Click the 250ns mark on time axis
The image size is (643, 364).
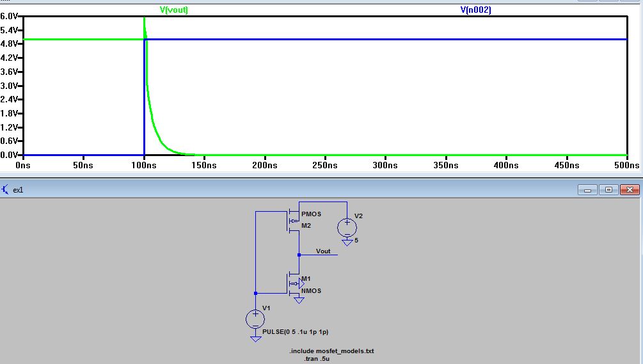(x=325, y=165)
